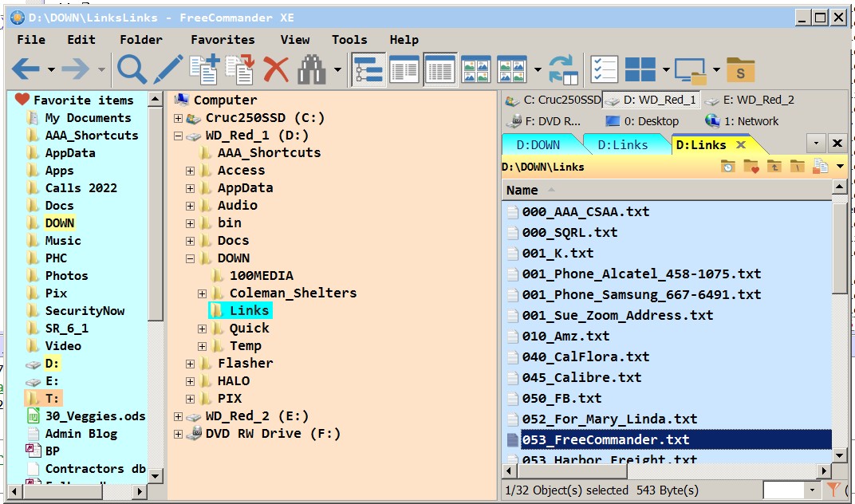Switch to the cyan D:Links tab
Image resolution: width=855 pixels, height=504 pixels.
pos(623,144)
